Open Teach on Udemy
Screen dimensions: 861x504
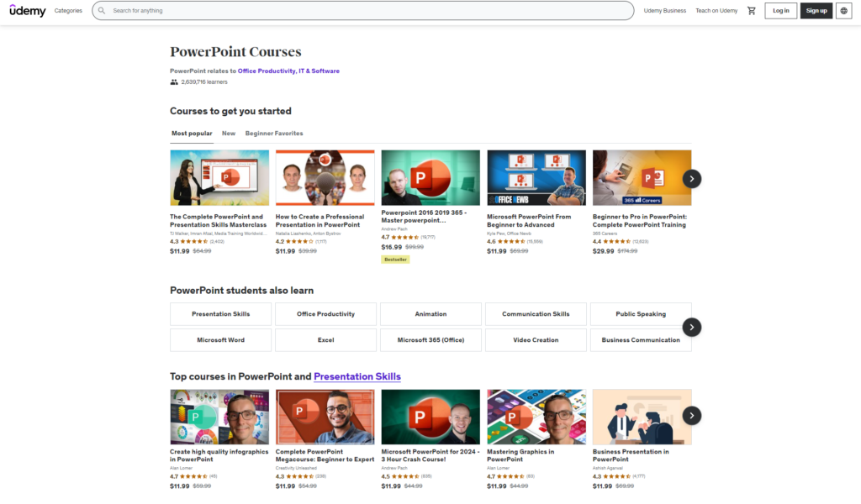[x=716, y=10]
